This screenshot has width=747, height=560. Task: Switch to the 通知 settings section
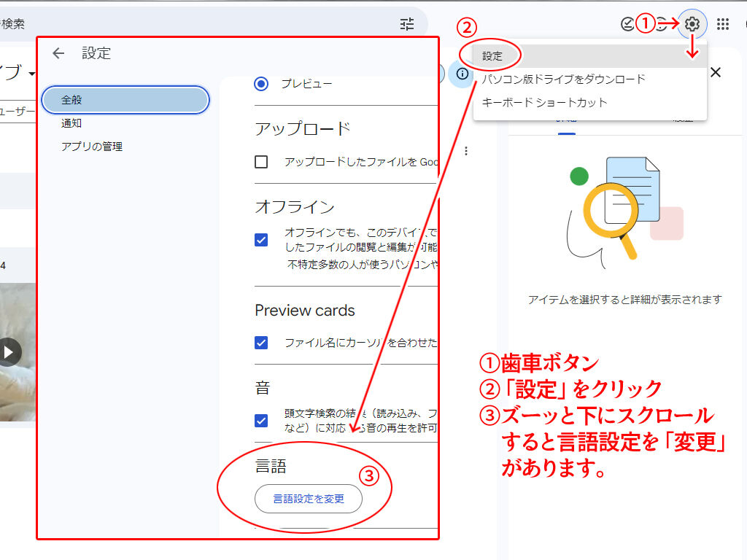[x=71, y=123]
